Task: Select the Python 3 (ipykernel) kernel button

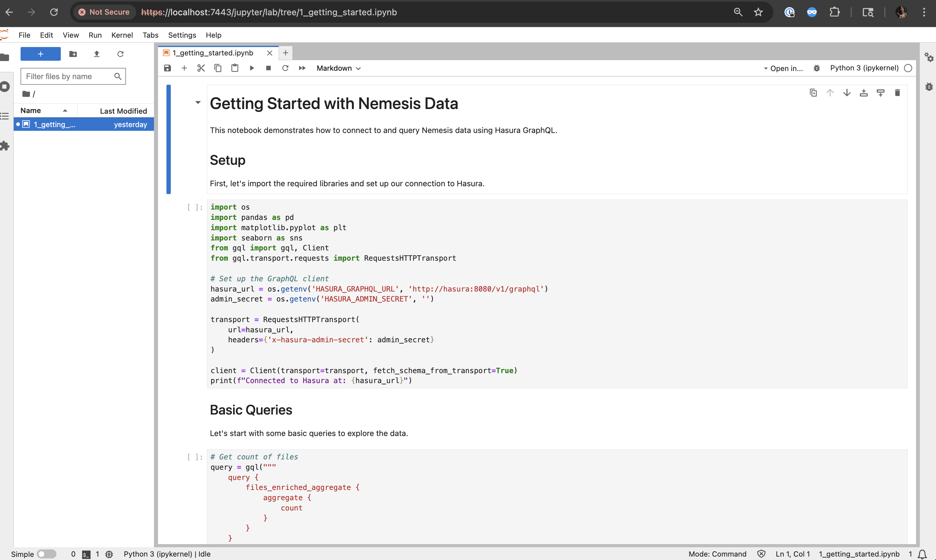Action: point(865,68)
